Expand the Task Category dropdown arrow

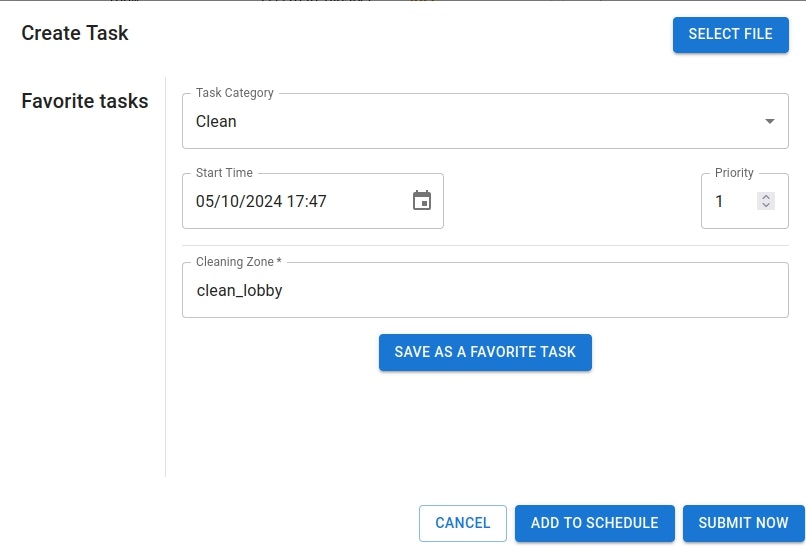(x=769, y=121)
